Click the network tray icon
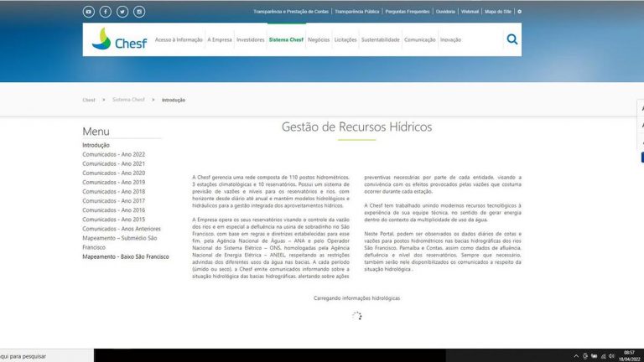The height and width of the screenshot is (362, 644). [603, 356]
